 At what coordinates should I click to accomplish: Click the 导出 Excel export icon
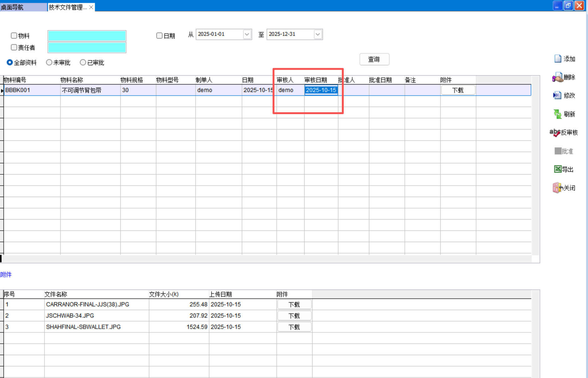tap(557, 169)
